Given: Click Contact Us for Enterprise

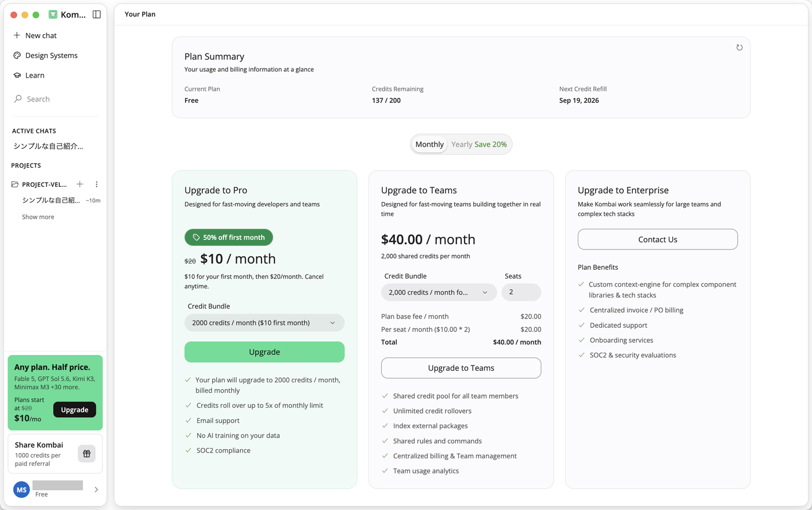Looking at the screenshot, I should (658, 240).
